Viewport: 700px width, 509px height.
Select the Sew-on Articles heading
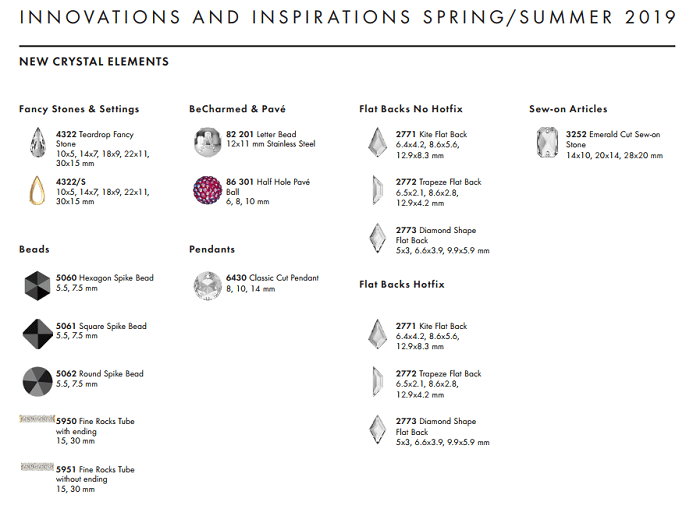[x=568, y=109]
